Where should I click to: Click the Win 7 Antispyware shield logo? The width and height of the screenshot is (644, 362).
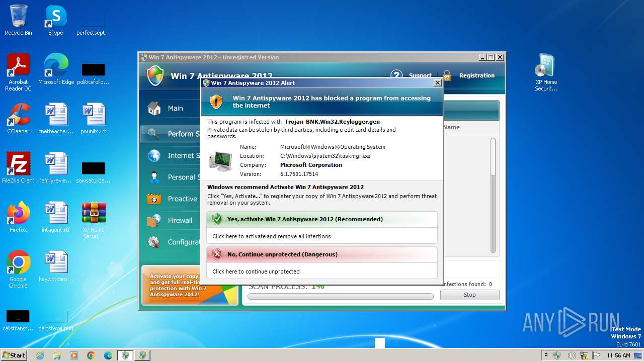[x=155, y=76]
